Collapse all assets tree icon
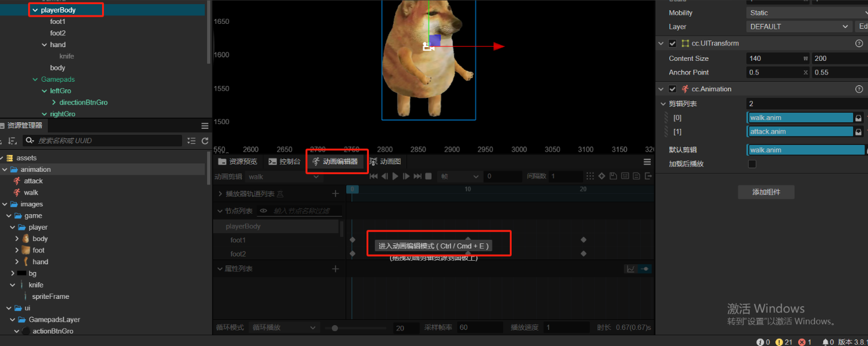Viewport: 868px width, 346px height. coord(191,141)
